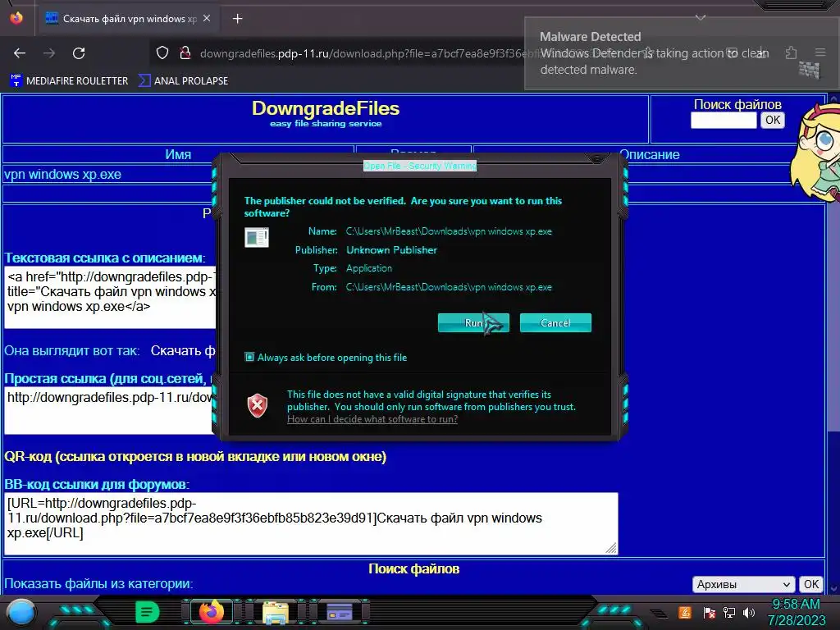Uncheck 'Always ask before opening this file'

point(249,357)
